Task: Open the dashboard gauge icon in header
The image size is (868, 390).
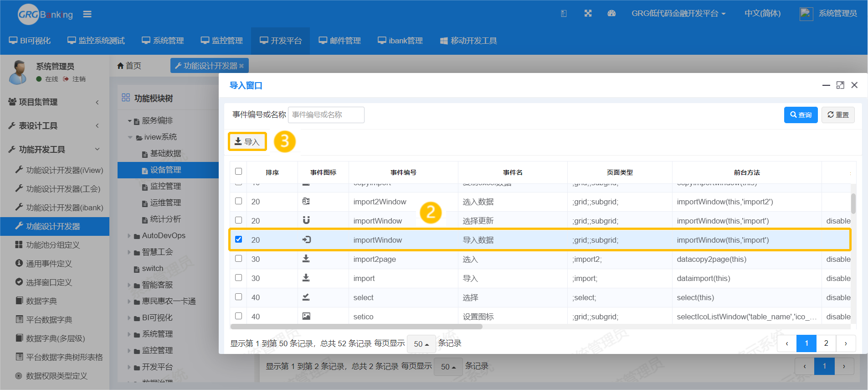Action: tap(611, 14)
